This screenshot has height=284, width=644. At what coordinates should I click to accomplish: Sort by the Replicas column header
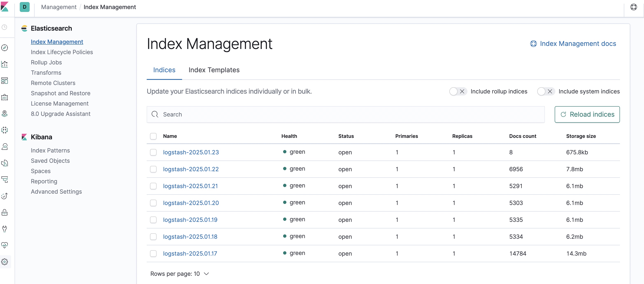pos(462,136)
